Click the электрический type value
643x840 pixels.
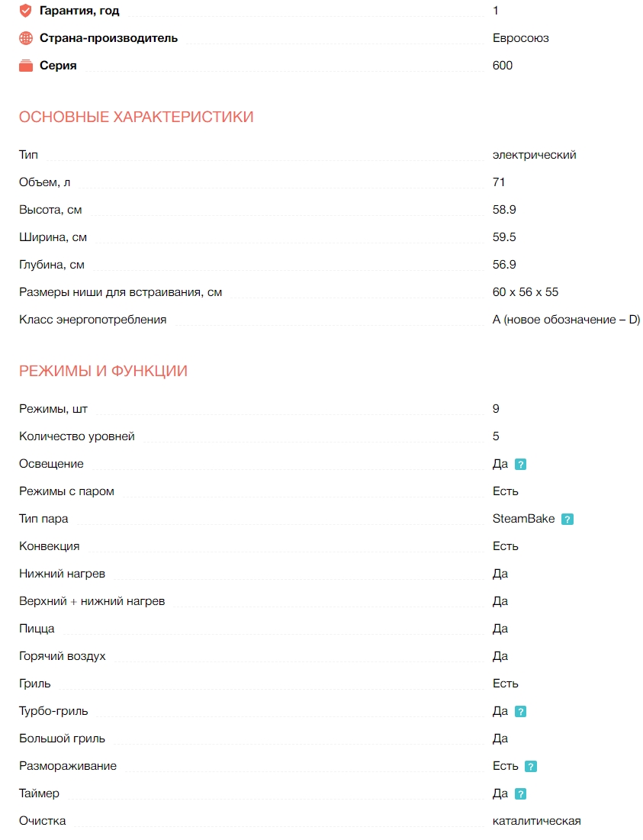pos(534,155)
